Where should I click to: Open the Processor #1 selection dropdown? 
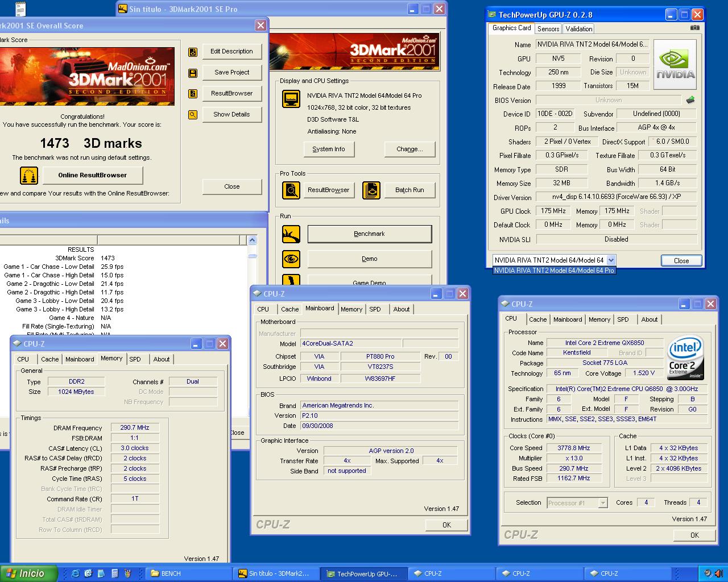point(603,503)
